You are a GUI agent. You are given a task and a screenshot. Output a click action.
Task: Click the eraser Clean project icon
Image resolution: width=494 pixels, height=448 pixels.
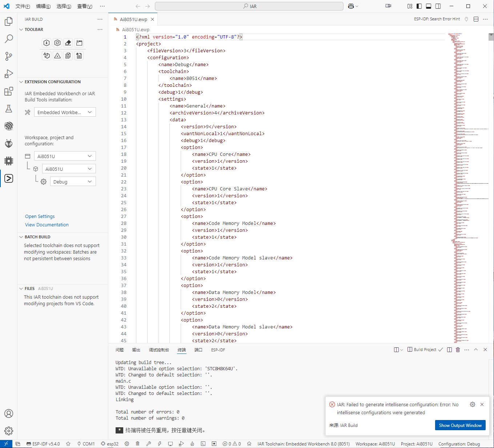[68, 43]
